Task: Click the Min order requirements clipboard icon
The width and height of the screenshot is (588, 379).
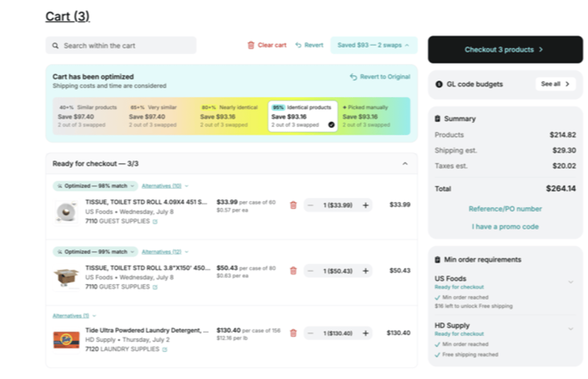Action: [x=437, y=260]
